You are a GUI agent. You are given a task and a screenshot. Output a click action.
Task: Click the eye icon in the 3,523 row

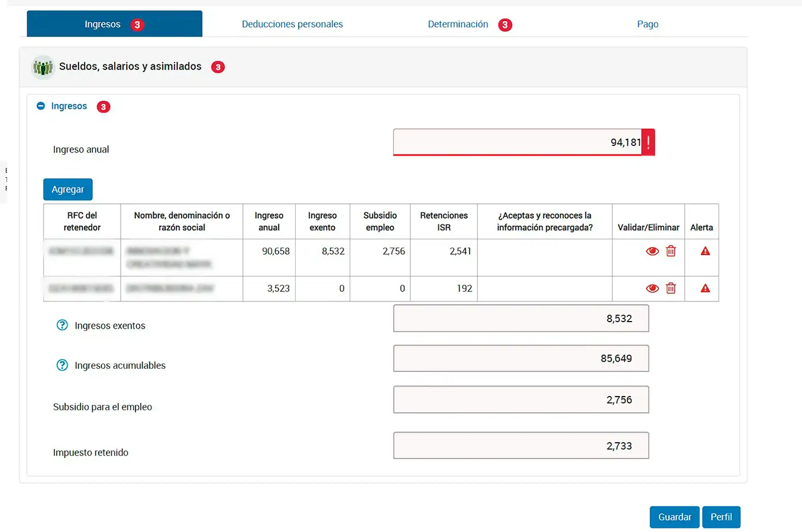[x=652, y=288]
